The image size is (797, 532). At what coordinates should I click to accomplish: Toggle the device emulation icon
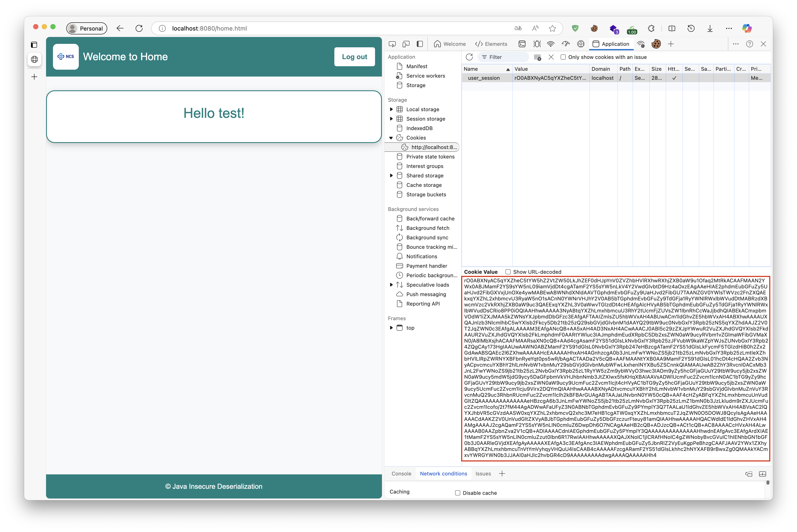[406, 44]
